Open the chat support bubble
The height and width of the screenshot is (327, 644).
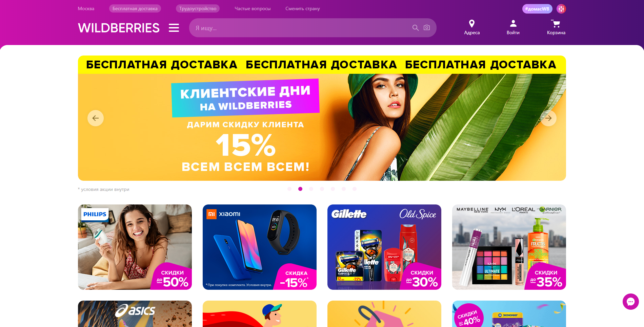point(630,302)
